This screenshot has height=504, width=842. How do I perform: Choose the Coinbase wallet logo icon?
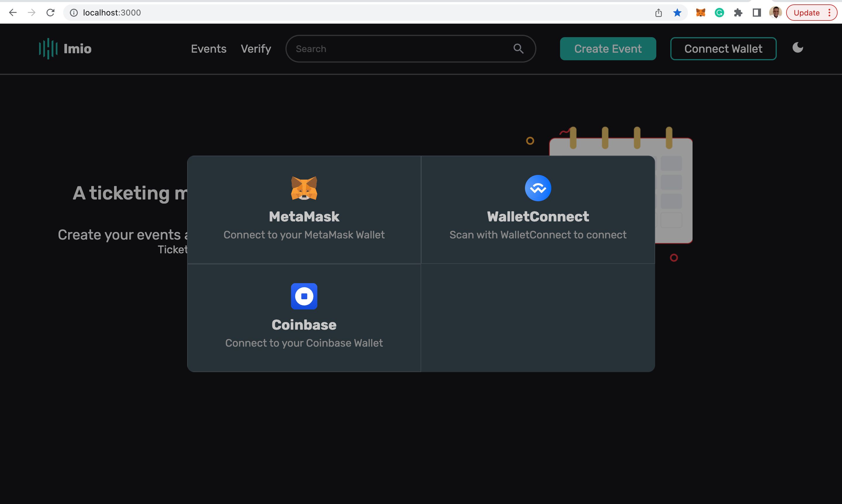[x=304, y=296]
